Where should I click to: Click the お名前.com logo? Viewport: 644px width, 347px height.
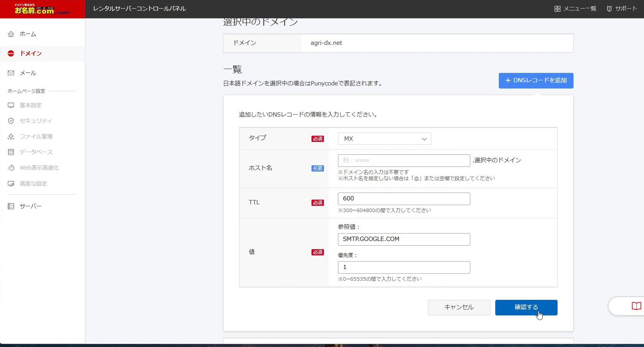(x=42, y=9)
